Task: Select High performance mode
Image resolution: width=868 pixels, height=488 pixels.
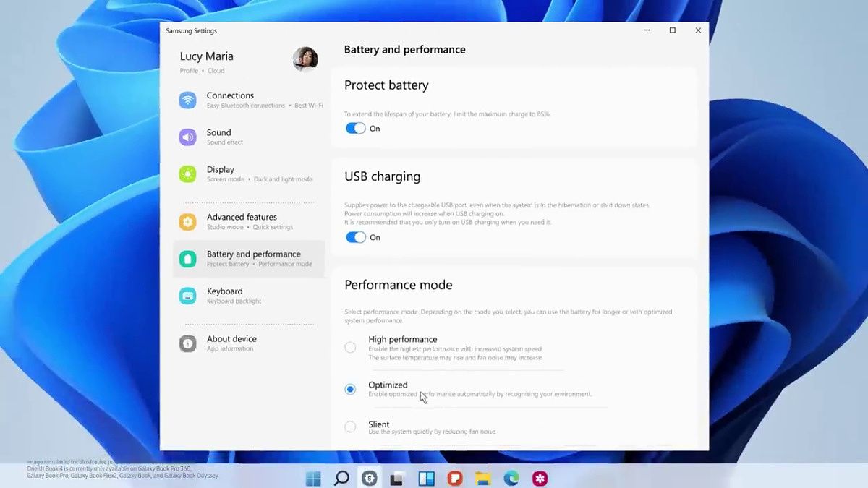Action: click(x=350, y=347)
